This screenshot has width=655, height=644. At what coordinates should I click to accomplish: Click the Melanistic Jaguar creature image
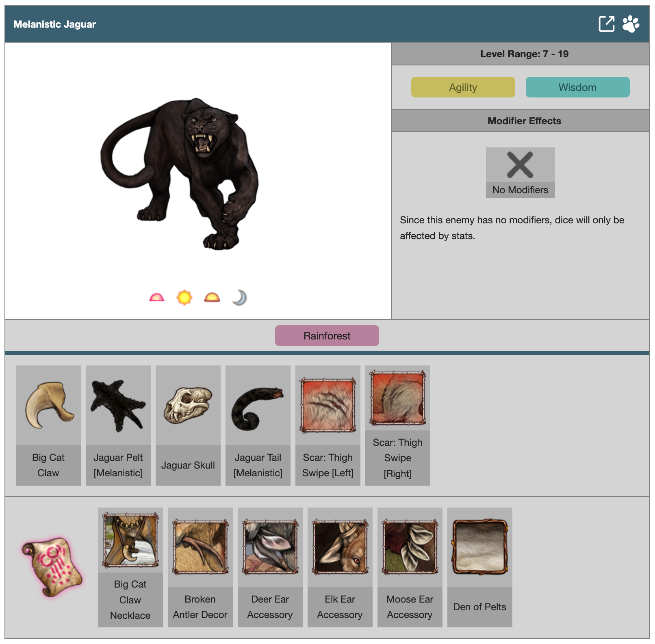coord(179,174)
